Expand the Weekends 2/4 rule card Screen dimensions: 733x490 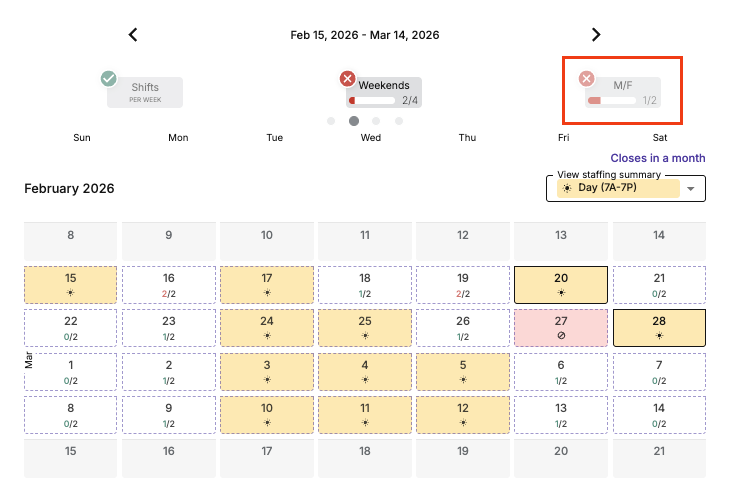(385, 92)
